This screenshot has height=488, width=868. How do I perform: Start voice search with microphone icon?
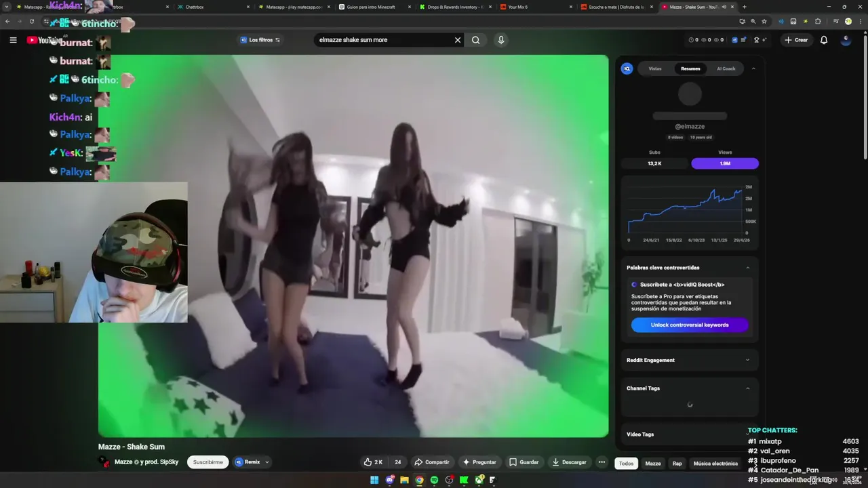(501, 40)
